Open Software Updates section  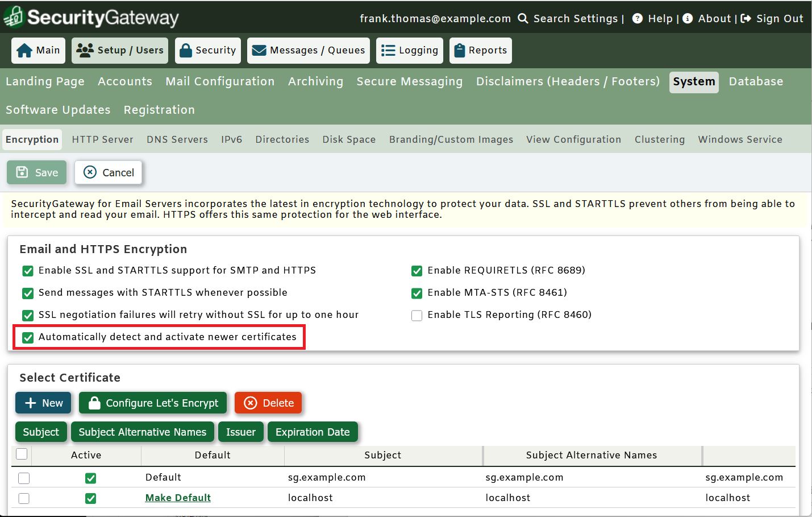coord(58,110)
